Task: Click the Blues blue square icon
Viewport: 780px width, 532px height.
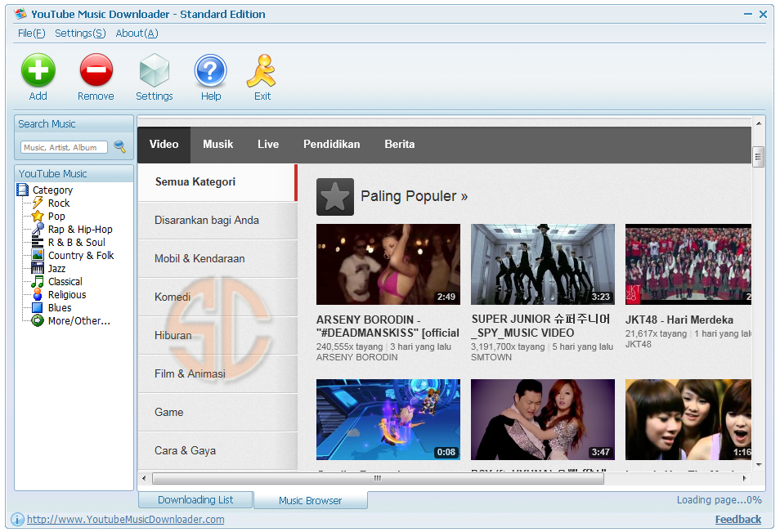Action: tap(38, 307)
